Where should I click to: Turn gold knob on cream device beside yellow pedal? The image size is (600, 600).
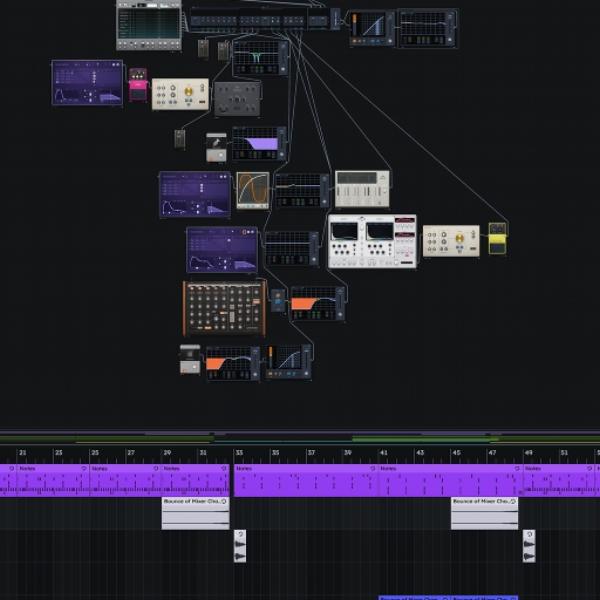tap(460, 238)
